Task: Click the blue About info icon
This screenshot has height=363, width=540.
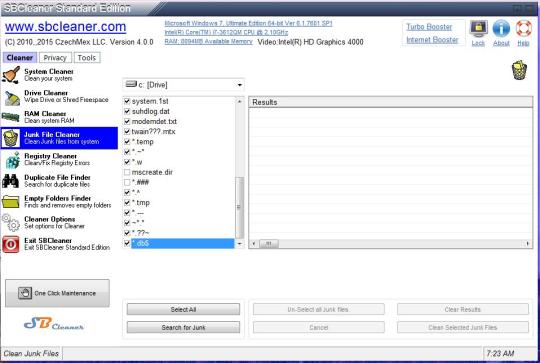Action: [501, 28]
